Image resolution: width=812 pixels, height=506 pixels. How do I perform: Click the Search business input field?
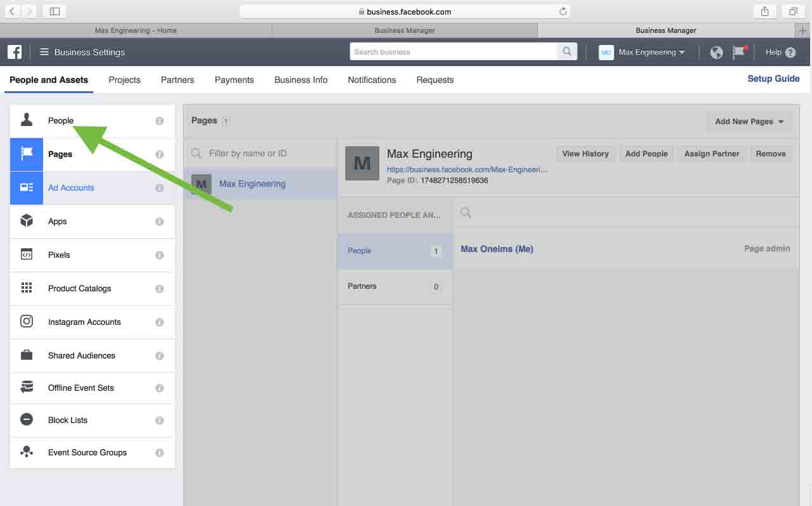click(x=454, y=52)
